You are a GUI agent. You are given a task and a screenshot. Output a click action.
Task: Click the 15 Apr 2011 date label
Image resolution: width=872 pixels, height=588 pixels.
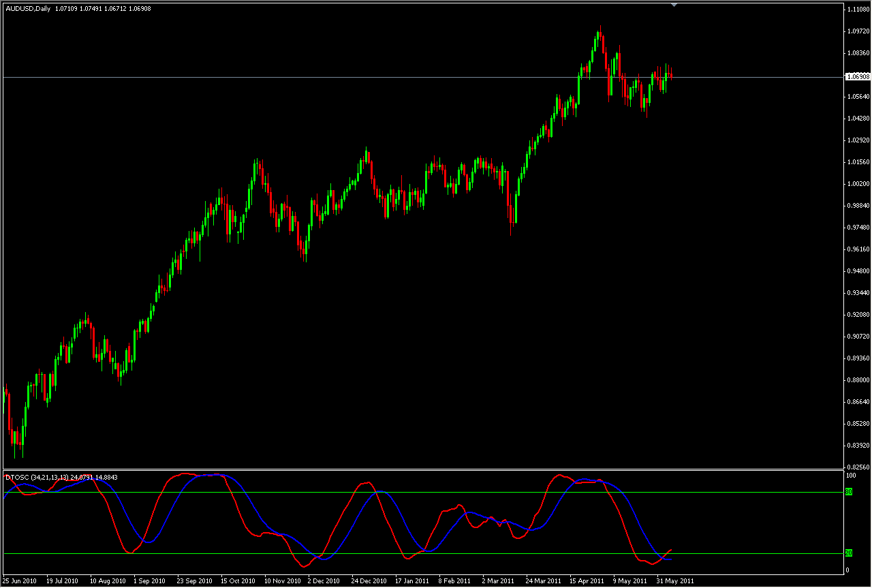tap(587, 581)
